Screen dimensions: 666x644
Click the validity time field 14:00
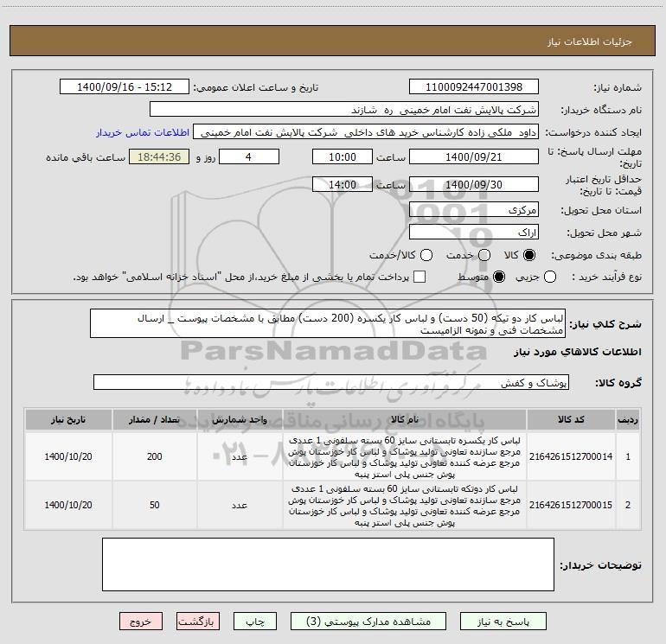coord(343,184)
